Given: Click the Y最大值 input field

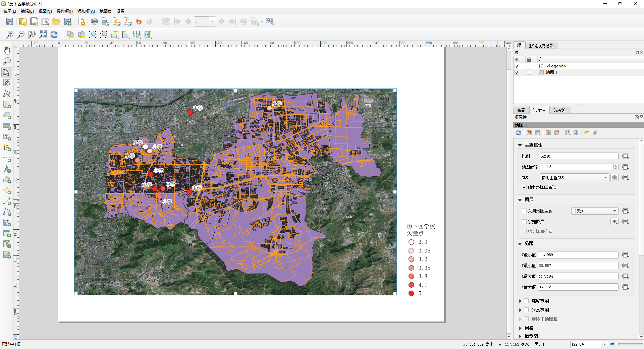Looking at the screenshot, I should click(578, 287).
